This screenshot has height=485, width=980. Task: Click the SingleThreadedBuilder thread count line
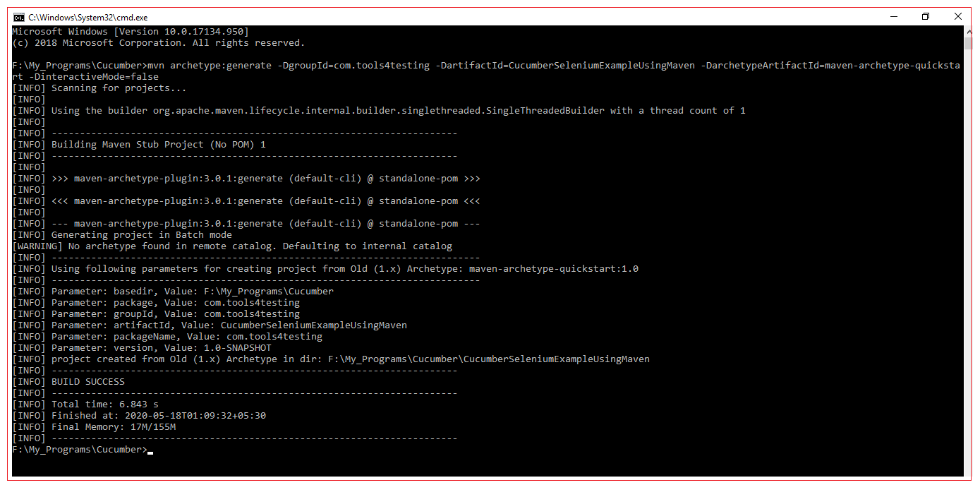pos(379,111)
